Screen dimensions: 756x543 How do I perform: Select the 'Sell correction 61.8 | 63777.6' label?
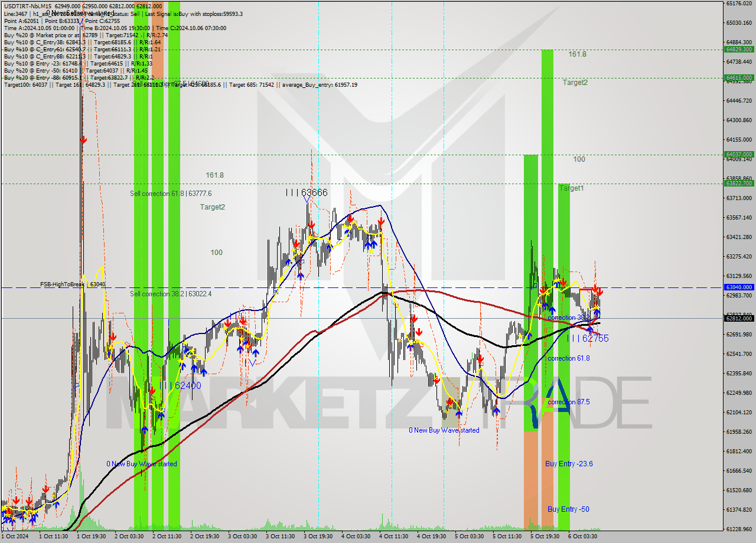[x=171, y=193]
